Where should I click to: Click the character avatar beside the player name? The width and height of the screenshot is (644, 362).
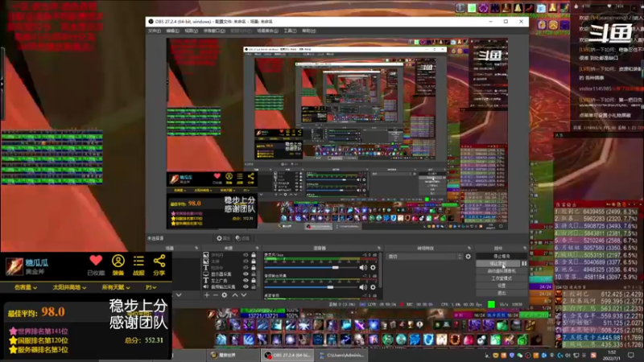coord(14,266)
